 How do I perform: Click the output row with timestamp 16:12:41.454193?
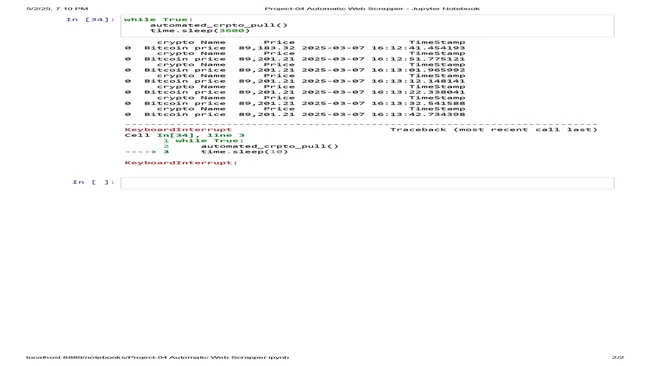click(x=295, y=48)
